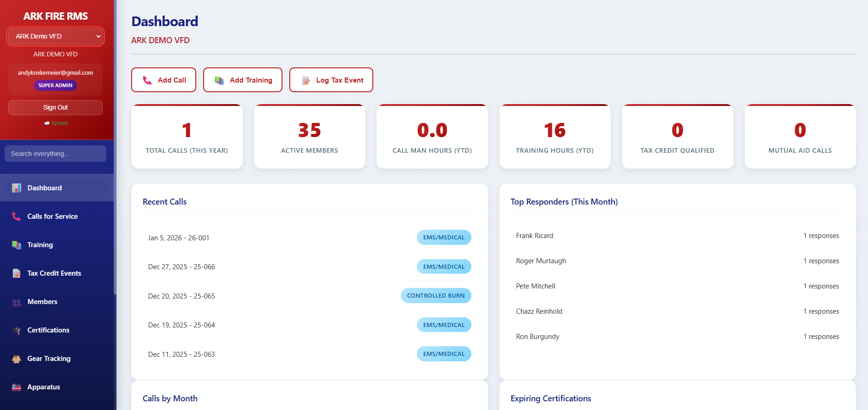Click the Gear Tracking coat icon
This screenshot has height=410, width=868.
pos(17,359)
